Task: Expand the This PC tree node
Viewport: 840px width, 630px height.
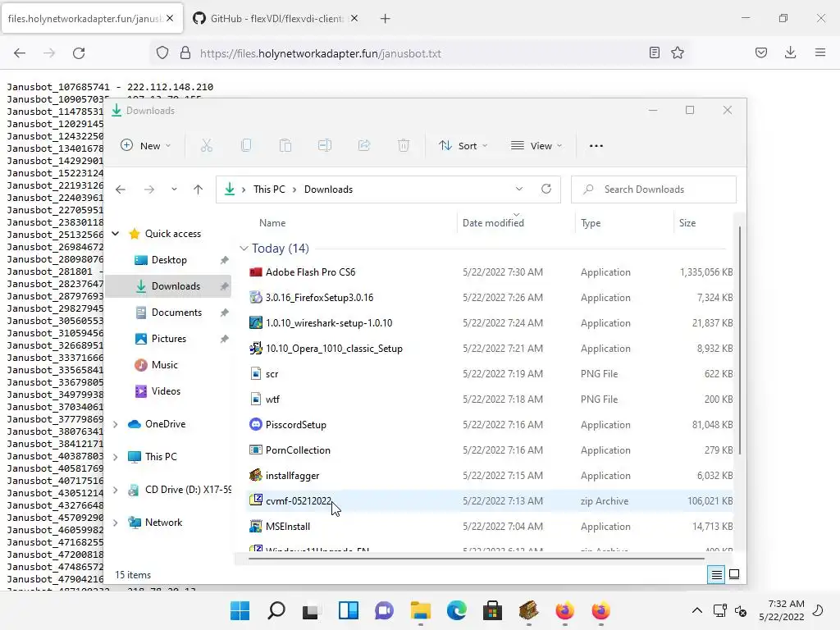Action: [115, 457]
